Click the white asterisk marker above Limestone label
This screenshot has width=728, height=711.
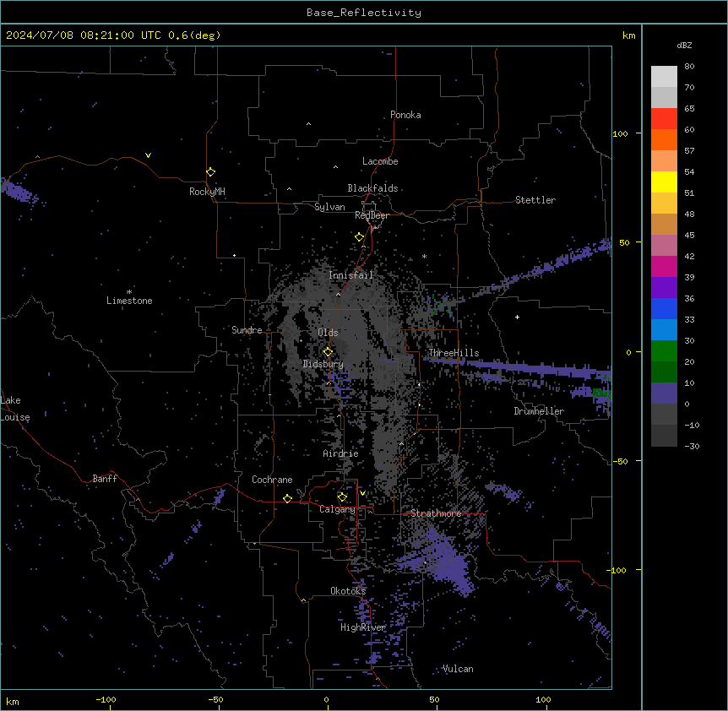pyautogui.click(x=129, y=292)
